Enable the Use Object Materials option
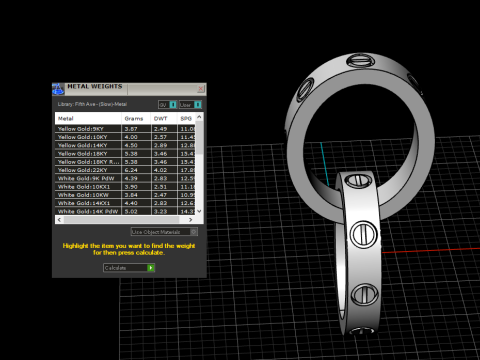Screen dimensions: 480x360 click(x=164, y=232)
